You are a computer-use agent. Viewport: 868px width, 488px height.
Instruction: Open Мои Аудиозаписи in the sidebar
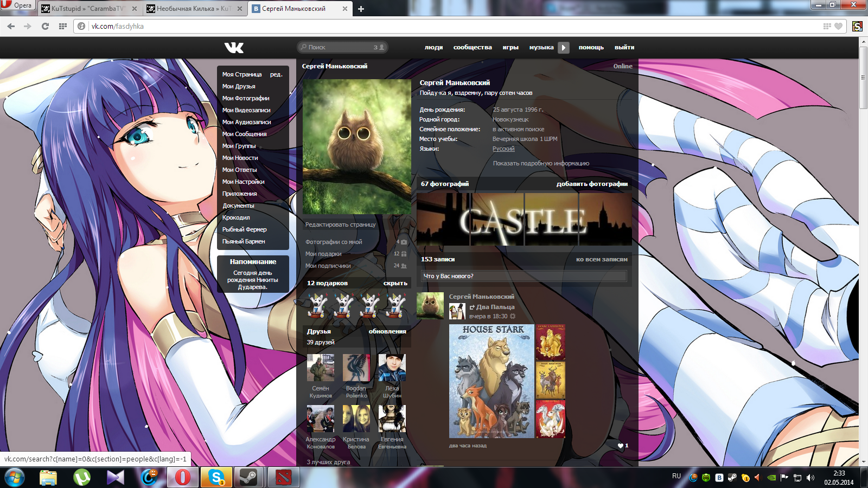(x=247, y=122)
